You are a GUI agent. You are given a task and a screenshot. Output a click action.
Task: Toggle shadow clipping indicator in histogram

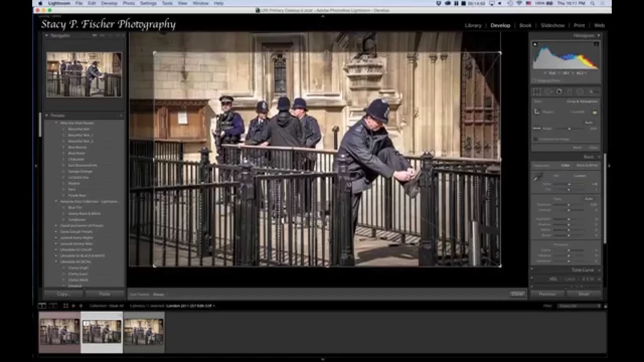click(x=535, y=44)
